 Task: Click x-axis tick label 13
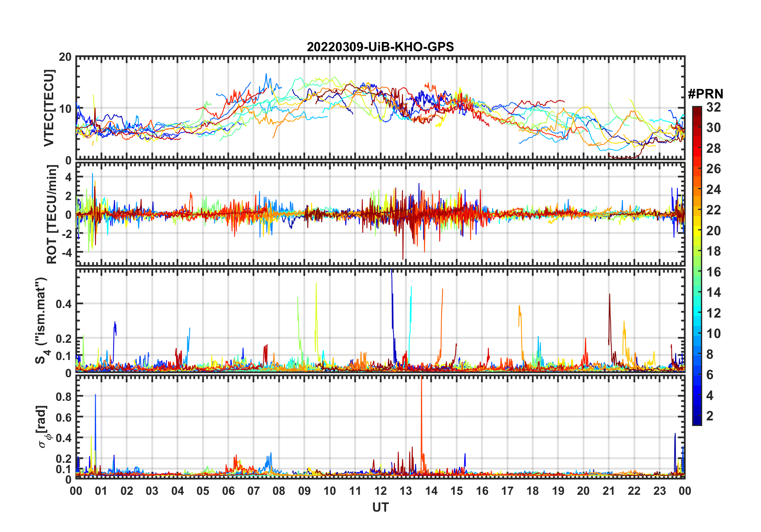tap(406, 491)
